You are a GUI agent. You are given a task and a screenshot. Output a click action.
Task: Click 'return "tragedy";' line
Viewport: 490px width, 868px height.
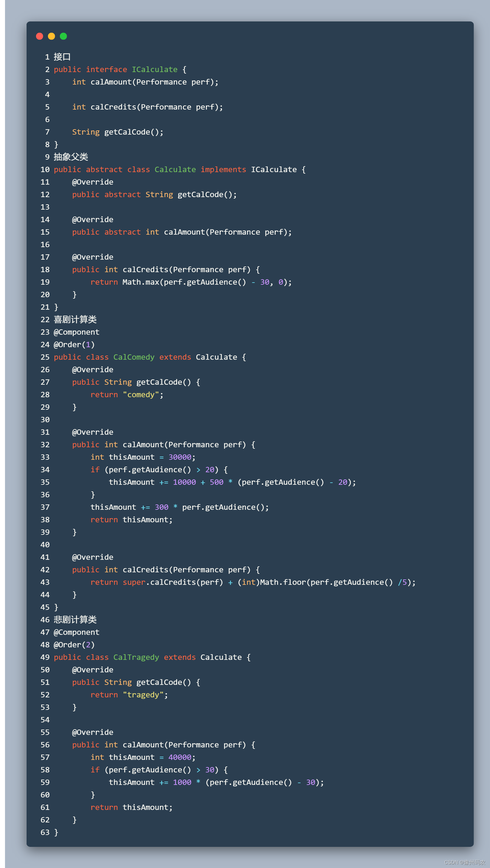[129, 694]
